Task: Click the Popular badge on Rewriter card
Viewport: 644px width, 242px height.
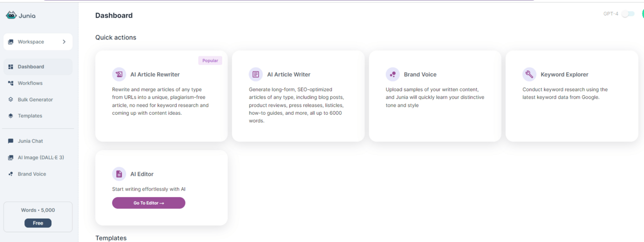Action: (210, 60)
